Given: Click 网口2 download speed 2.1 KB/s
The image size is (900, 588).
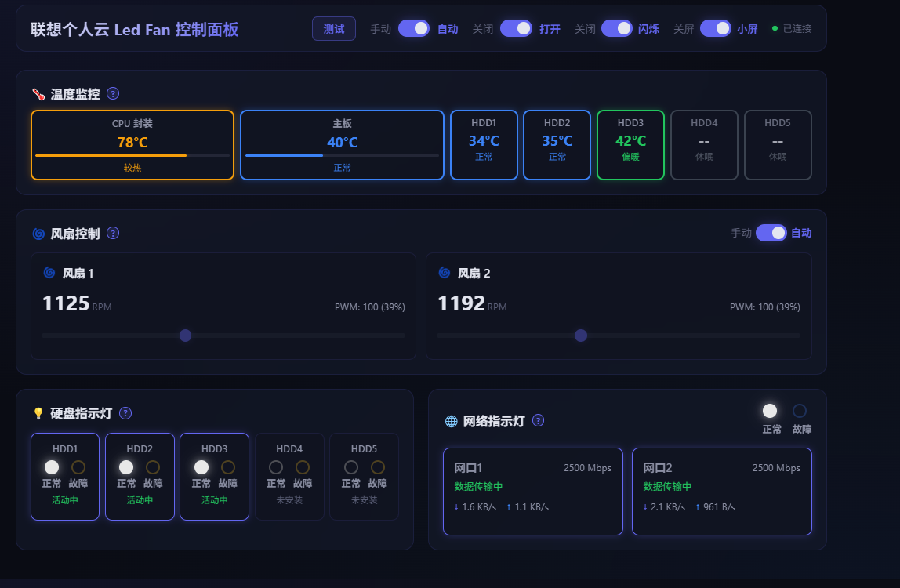Looking at the screenshot, I should (x=664, y=507).
